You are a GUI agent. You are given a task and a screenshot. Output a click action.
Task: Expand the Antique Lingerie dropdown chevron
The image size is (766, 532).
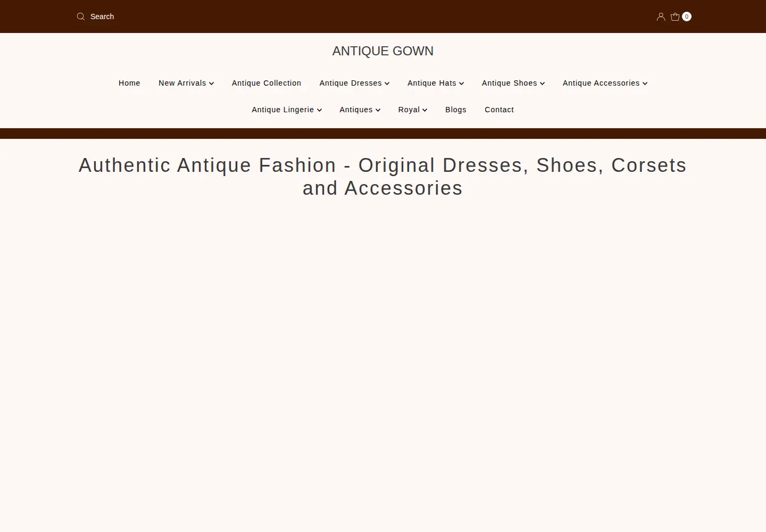(x=319, y=110)
